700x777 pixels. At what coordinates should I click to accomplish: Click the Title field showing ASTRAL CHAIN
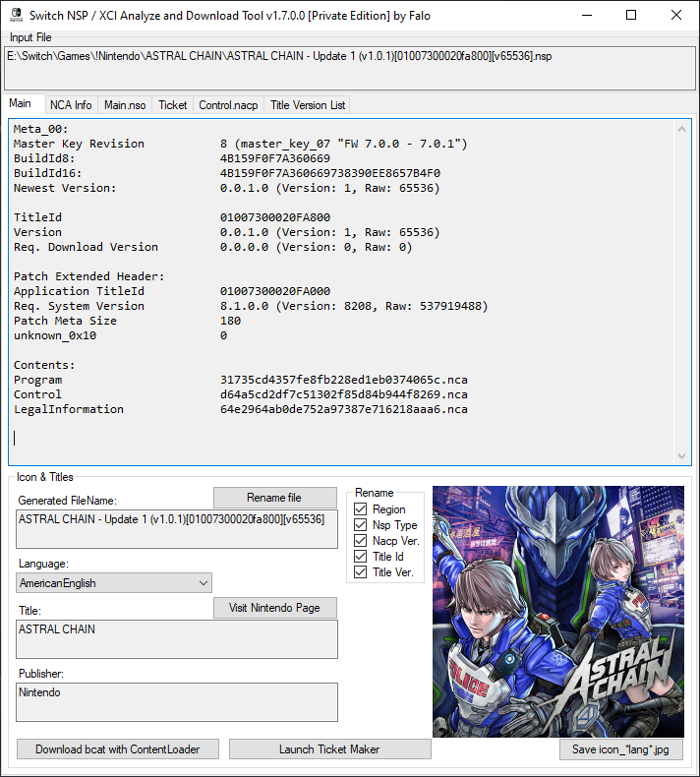(177, 639)
